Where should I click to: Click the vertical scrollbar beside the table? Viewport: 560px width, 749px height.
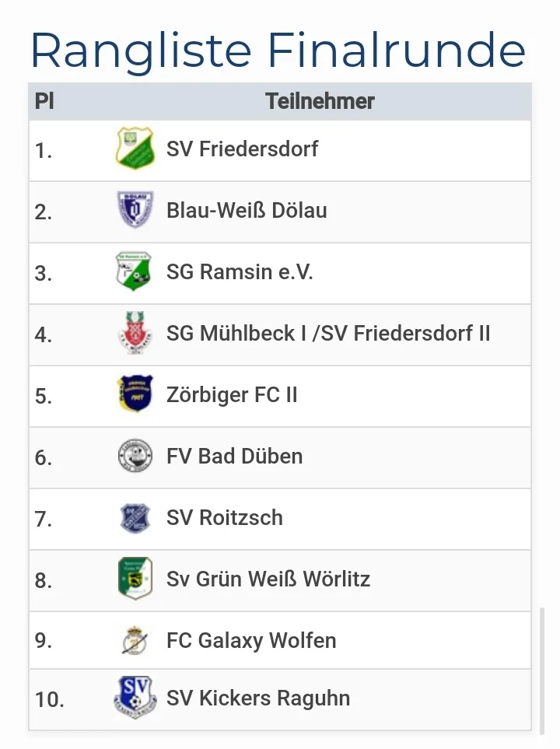(542, 670)
